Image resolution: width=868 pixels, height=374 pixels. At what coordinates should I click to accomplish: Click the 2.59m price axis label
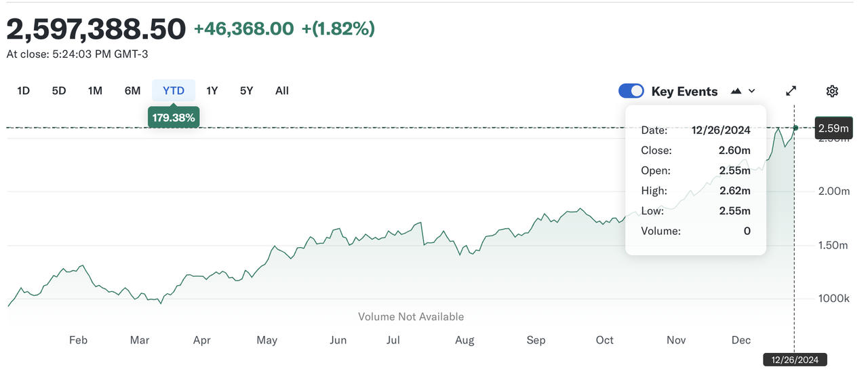[x=833, y=128]
